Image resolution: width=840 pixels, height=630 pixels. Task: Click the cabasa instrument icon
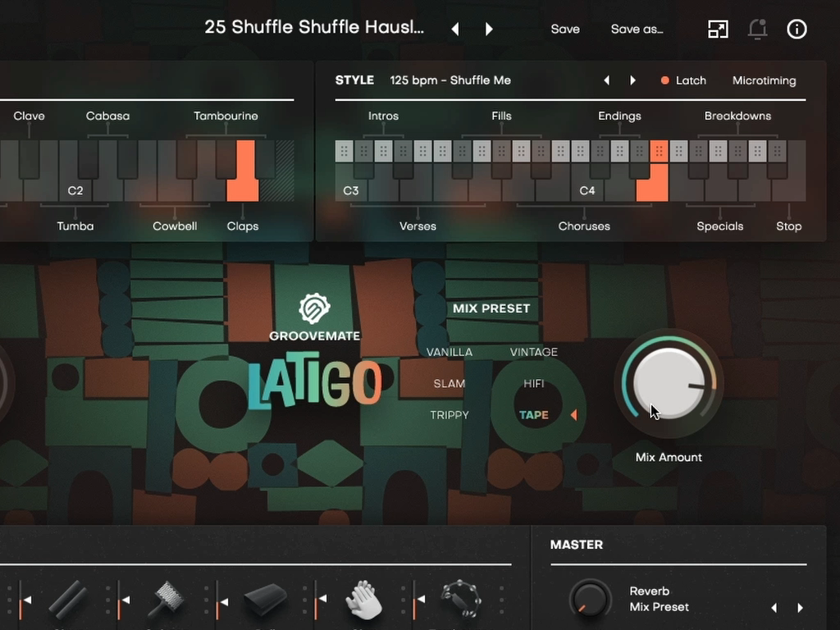(166, 600)
